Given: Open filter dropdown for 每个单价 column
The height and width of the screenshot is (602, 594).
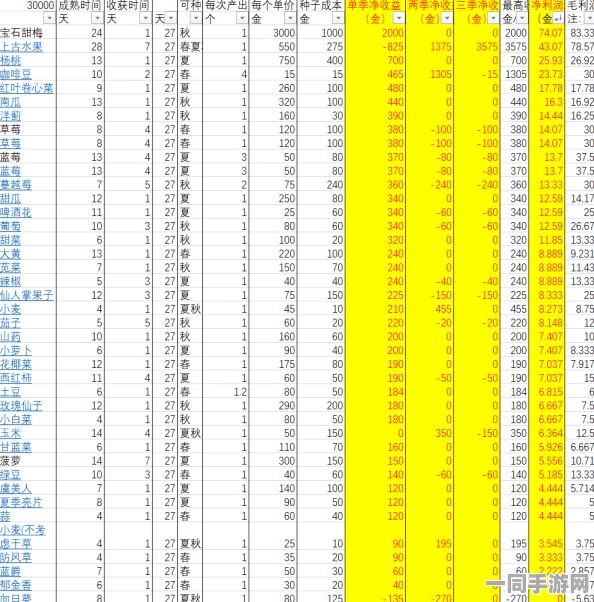Looking at the screenshot, I should 290,18.
